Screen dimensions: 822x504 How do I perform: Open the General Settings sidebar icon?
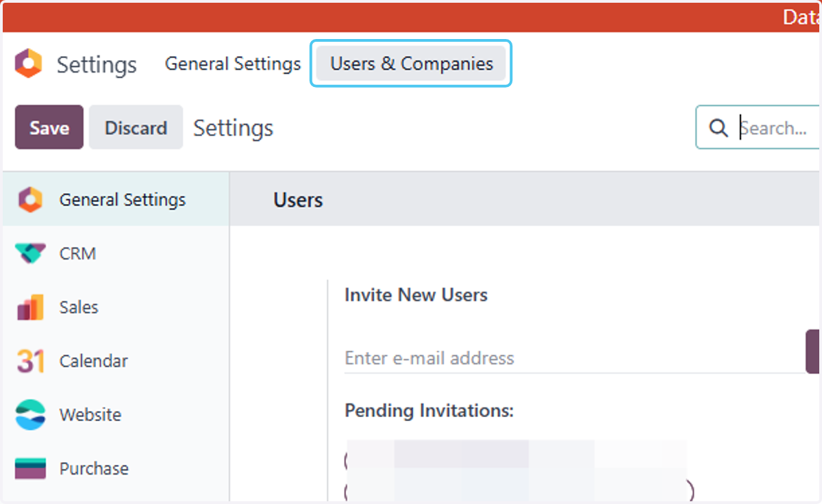pyautogui.click(x=30, y=200)
